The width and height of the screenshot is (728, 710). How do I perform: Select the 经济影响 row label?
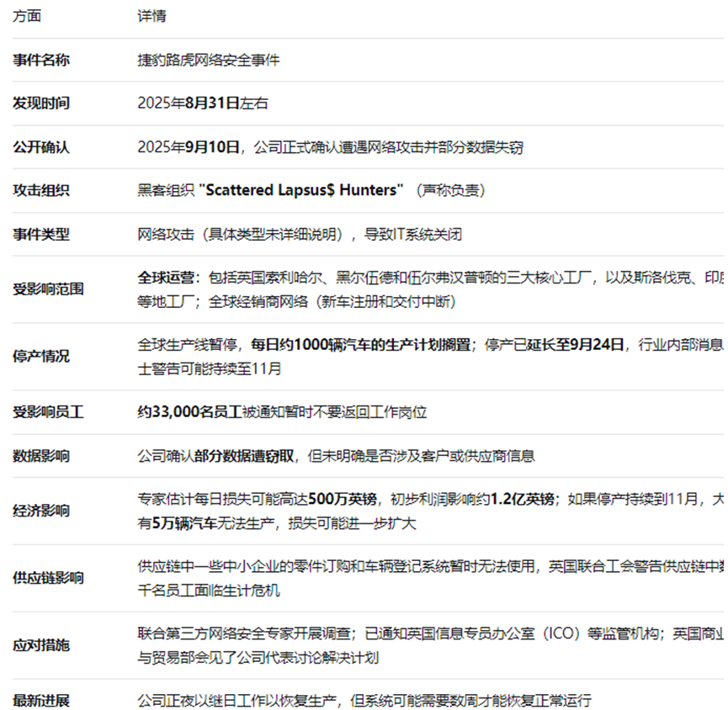pos(41,511)
